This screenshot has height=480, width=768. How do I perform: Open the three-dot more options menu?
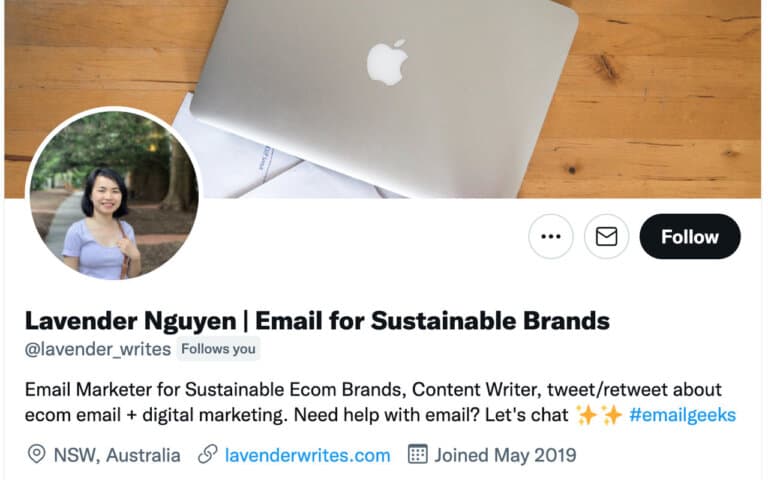551,237
